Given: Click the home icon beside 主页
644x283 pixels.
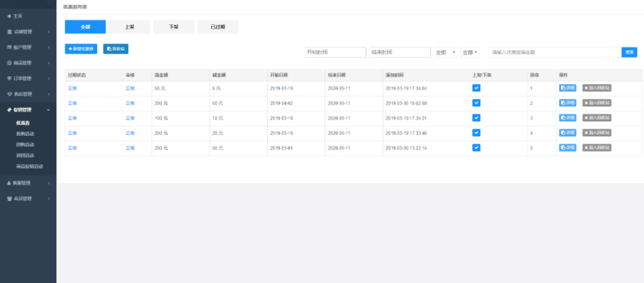Looking at the screenshot, I should (x=9, y=16).
